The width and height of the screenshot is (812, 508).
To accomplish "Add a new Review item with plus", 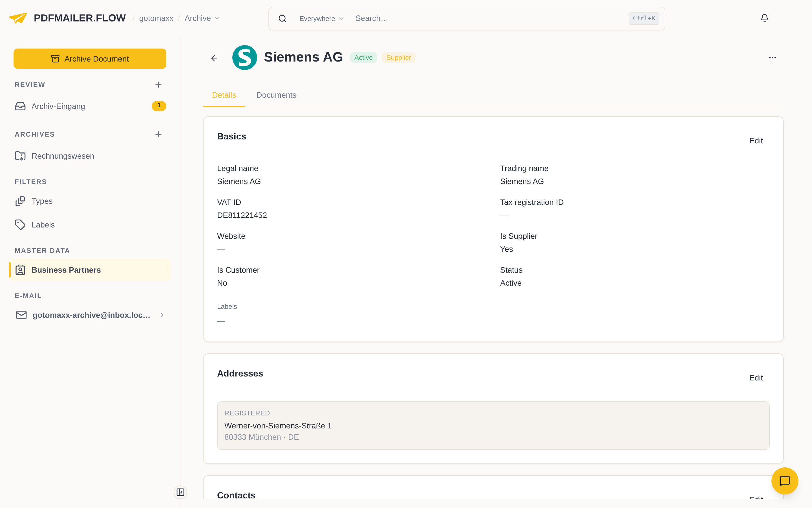I will pos(158,85).
